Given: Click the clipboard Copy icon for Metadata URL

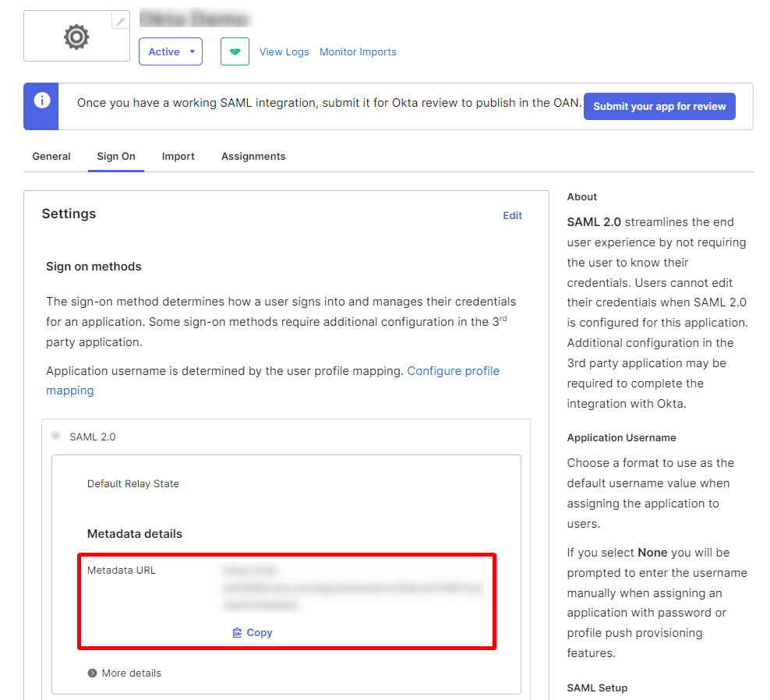Looking at the screenshot, I should click(238, 633).
